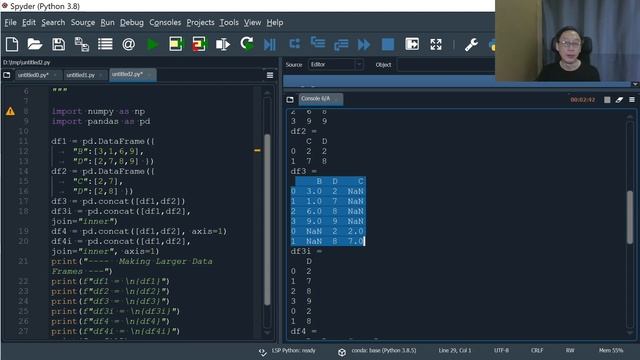640x360 pixels.
Task: Open the Edit menu
Action: point(29,22)
